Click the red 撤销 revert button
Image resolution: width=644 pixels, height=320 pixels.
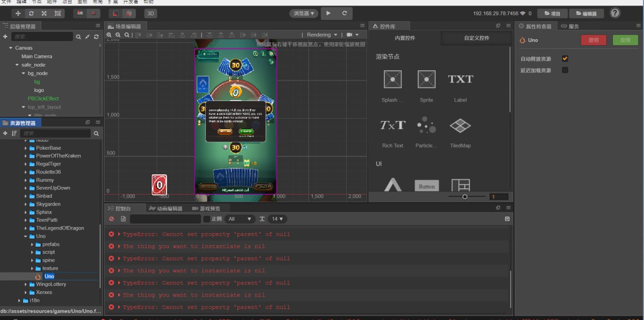tap(593, 40)
